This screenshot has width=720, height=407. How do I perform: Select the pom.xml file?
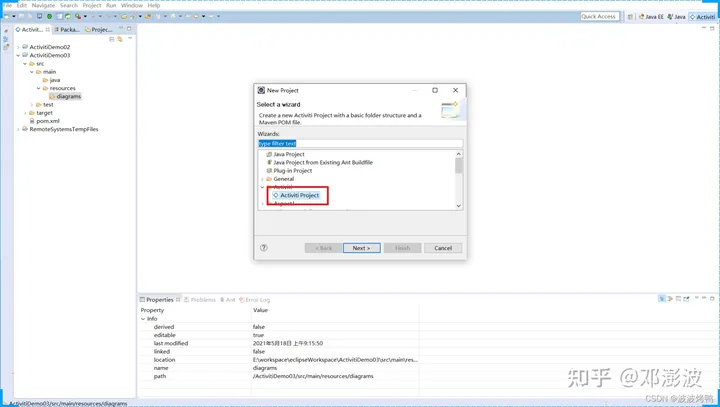pos(45,121)
